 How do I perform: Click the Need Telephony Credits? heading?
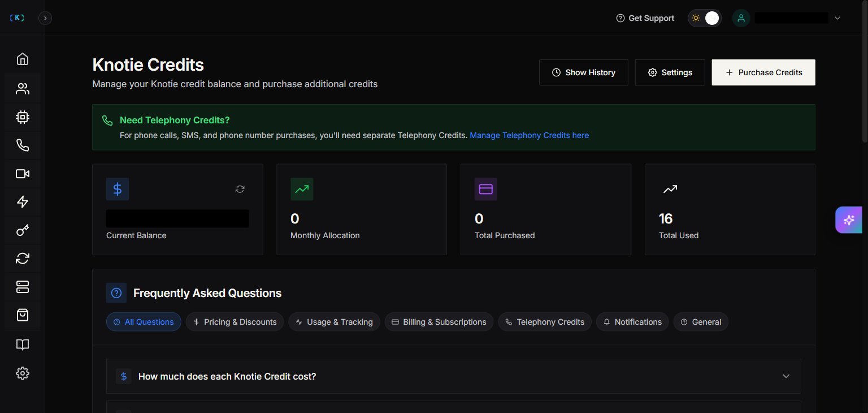(x=175, y=120)
